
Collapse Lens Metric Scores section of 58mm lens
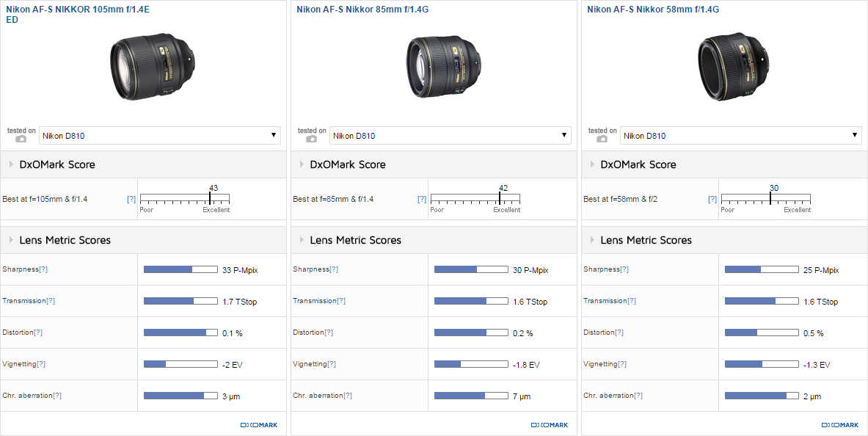[x=641, y=240]
